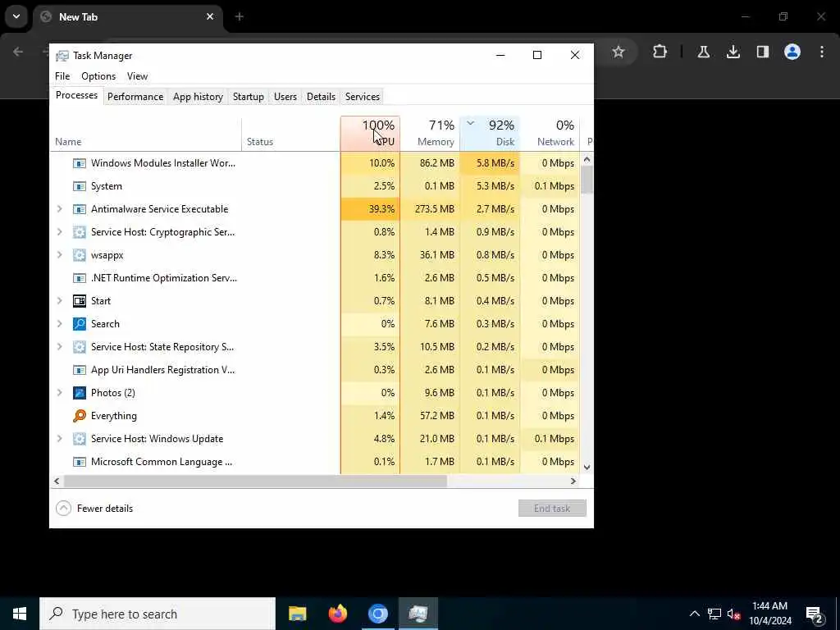Open the File menu
Screen dimensions: 840x630
(x=62, y=76)
